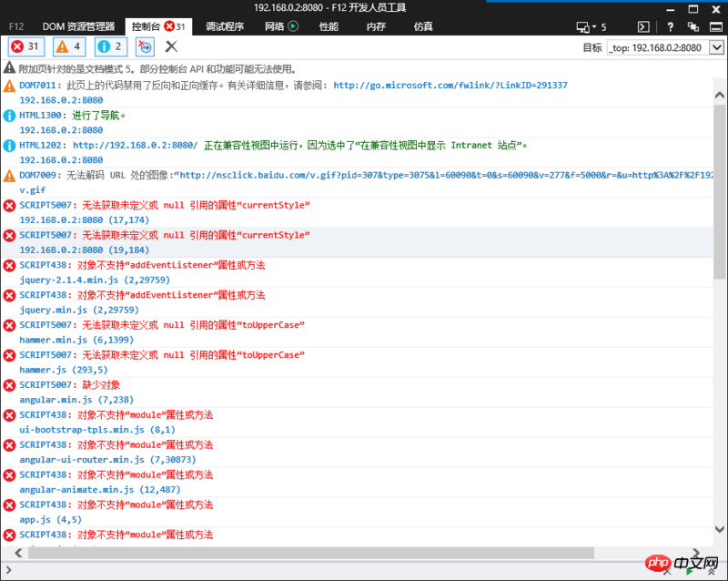
Task: Click the F12 label in tab bar
Action: [16, 26]
